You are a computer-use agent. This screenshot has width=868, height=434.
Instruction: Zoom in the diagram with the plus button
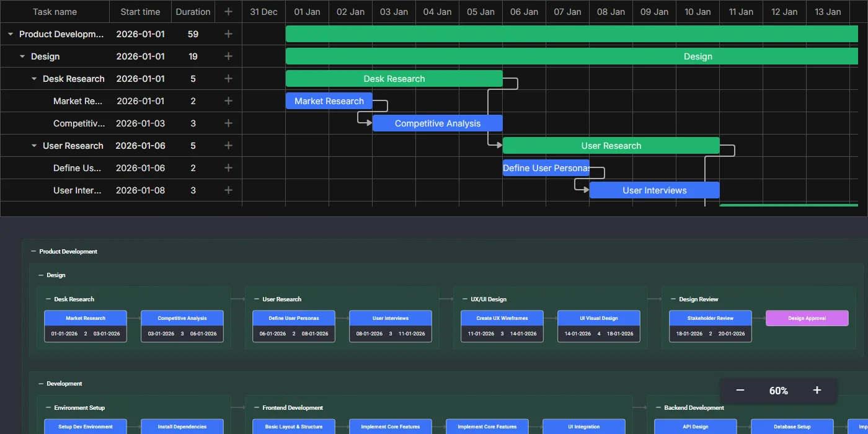click(x=817, y=391)
